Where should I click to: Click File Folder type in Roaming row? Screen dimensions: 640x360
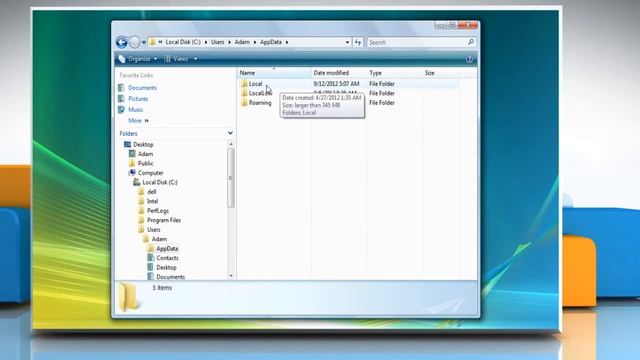click(x=382, y=103)
